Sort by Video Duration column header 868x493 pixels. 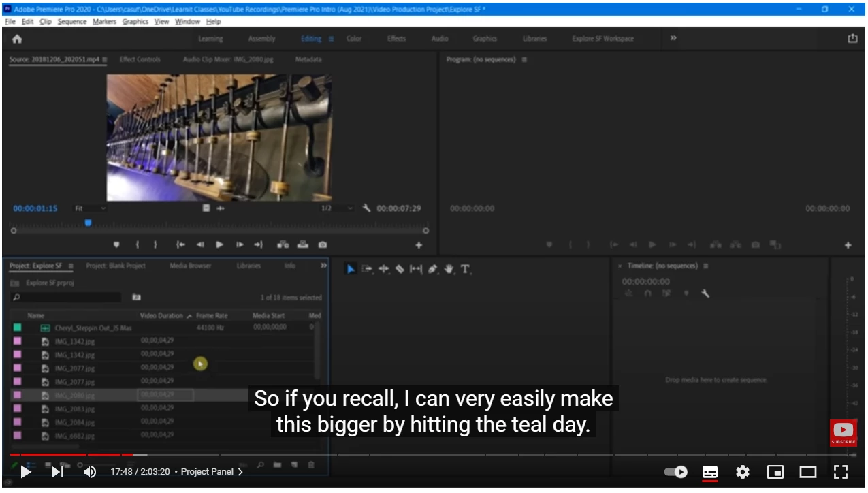point(161,316)
